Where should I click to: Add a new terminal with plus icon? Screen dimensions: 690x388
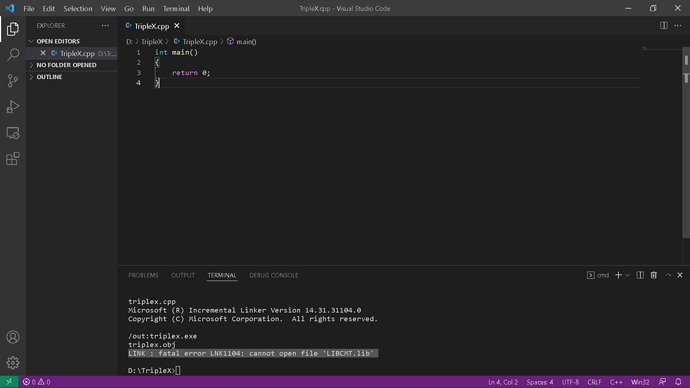tap(618, 275)
